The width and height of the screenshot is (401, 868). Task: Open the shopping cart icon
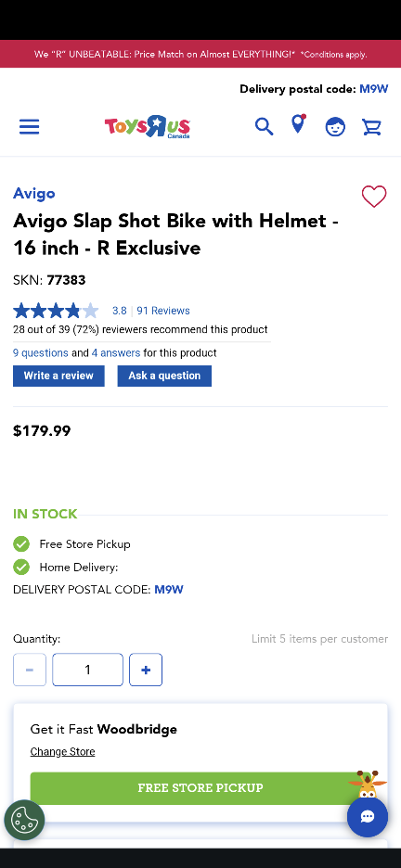pos(371,127)
